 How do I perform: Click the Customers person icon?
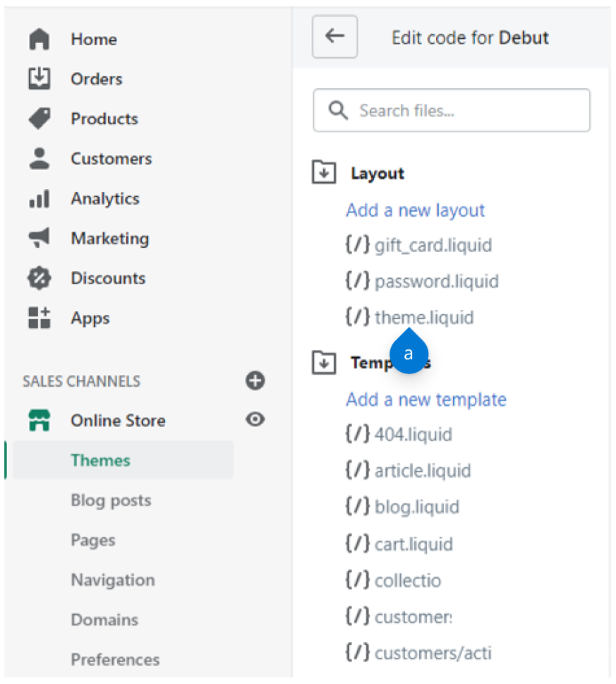click(40, 158)
